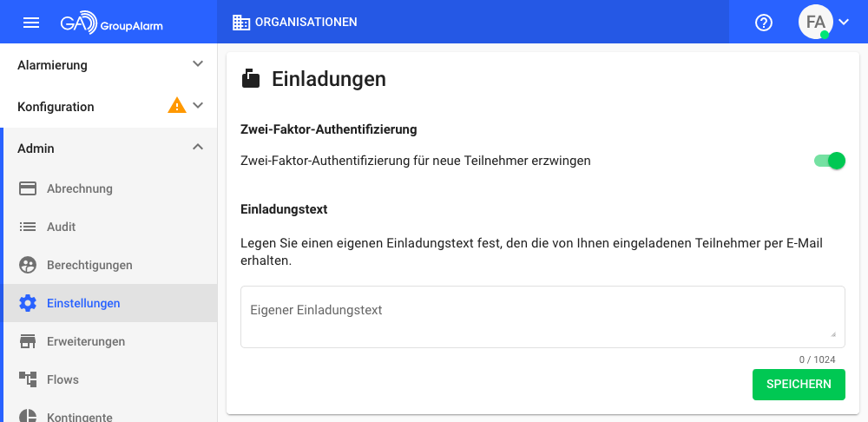Expand the Alarmierung section
The height and width of the screenshot is (422, 868).
198,64
